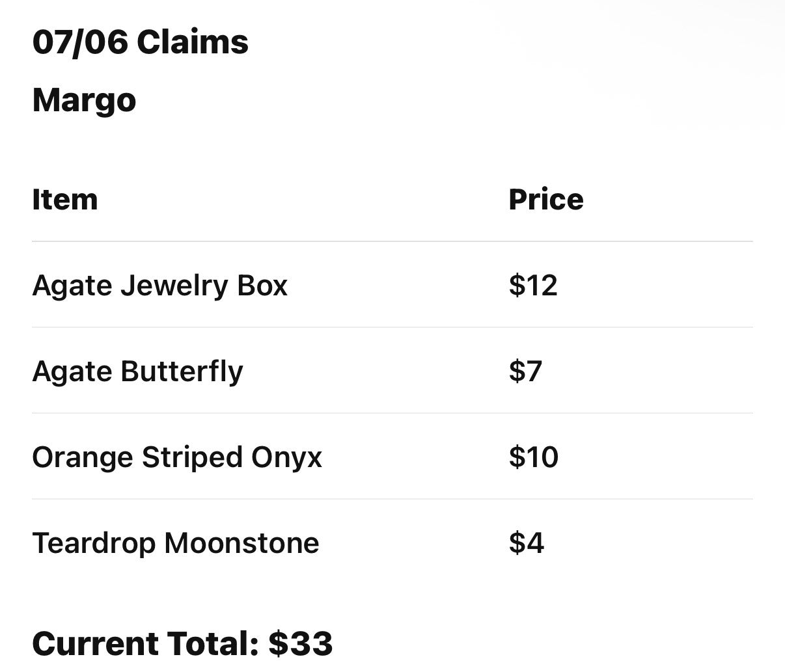Click the word Butterfly in second row
Image resolution: width=785 pixels, height=672 pixels.
click(182, 372)
